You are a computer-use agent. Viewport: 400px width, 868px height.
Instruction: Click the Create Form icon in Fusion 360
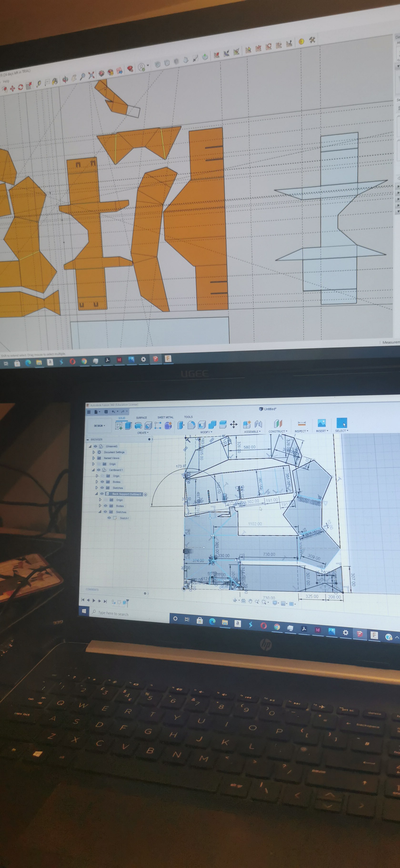(x=168, y=426)
